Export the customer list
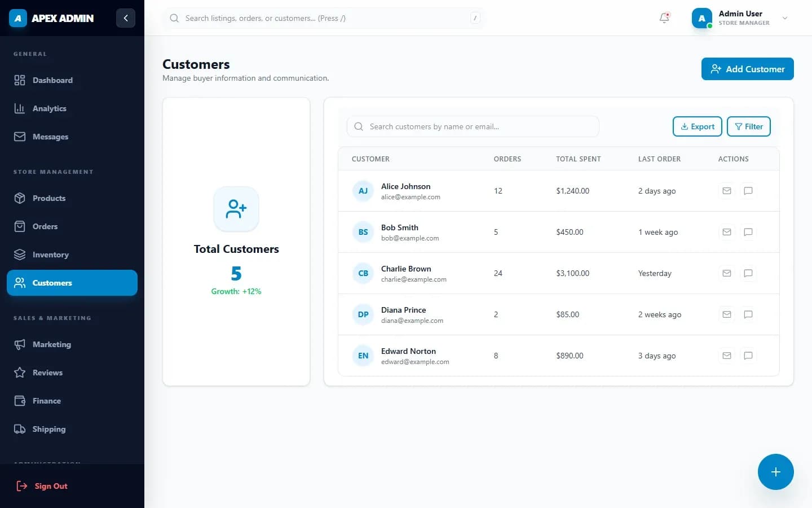The height and width of the screenshot is (508, 812). [x=698, y=126]
